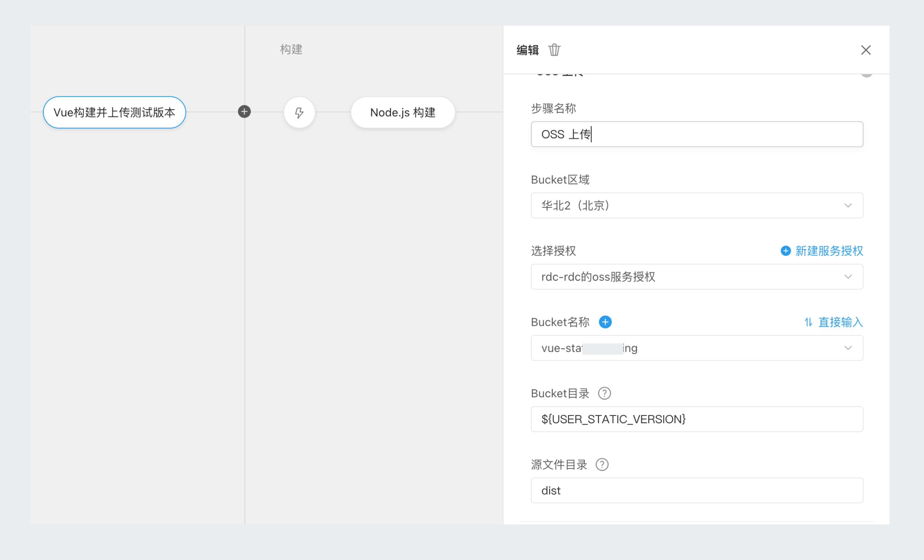The image size is (924, 560).
Task: Click the help icon beside 源文件目录
Action: pyautogui.click(x=602, y=464)
